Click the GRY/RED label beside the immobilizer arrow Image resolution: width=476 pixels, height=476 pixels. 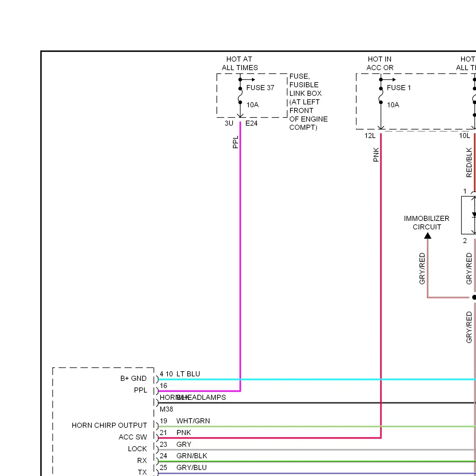[x=422, y=268]
